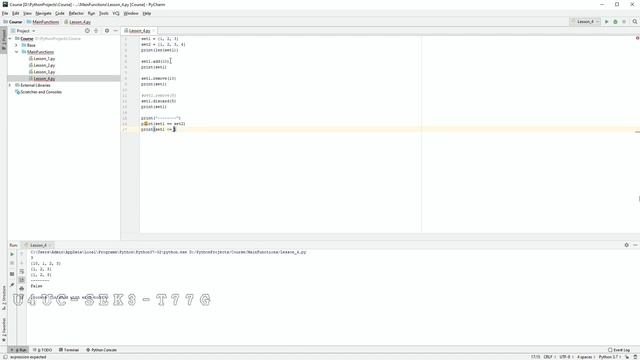Rerun program with green arrow in Run panel
Image resolution: width=640 pixels, height=360 pixels.
click(12, 254)
